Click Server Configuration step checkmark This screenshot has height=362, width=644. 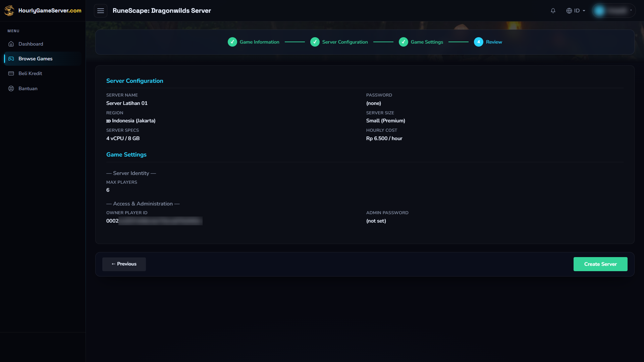315,42
